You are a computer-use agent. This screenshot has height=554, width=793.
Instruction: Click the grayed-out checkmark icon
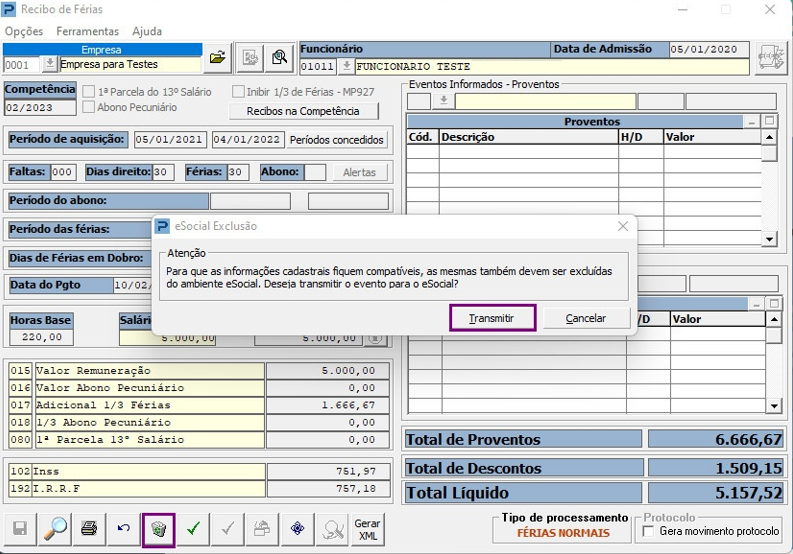(x=228, y=529)
